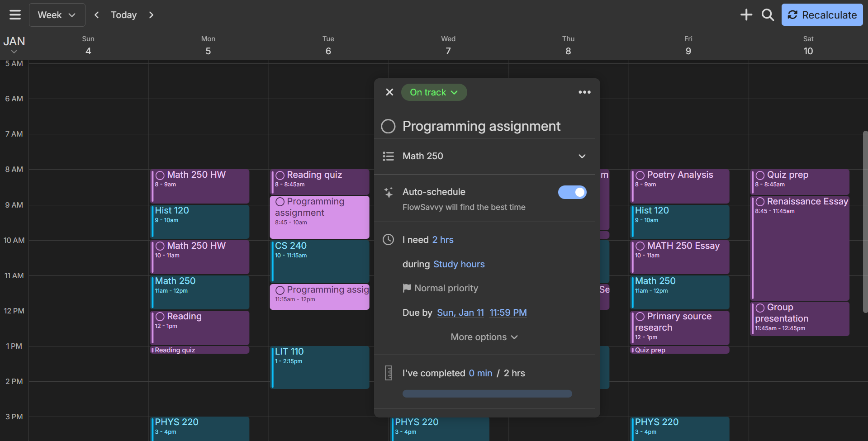Click the plus icon to add item

click(746, 15)
